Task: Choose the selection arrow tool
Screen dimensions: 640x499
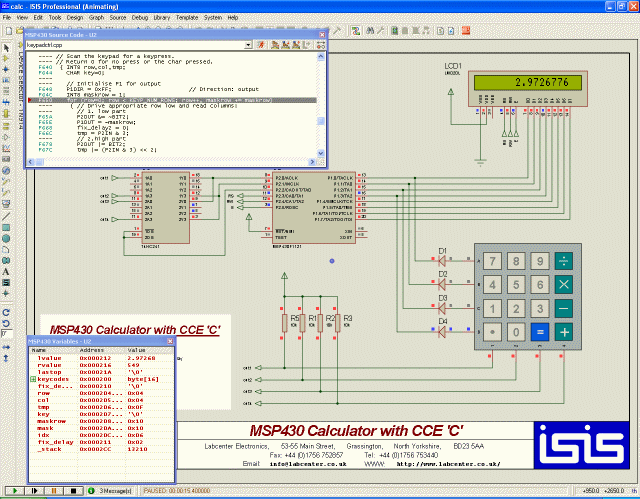Action: click(x=7, y=47)
